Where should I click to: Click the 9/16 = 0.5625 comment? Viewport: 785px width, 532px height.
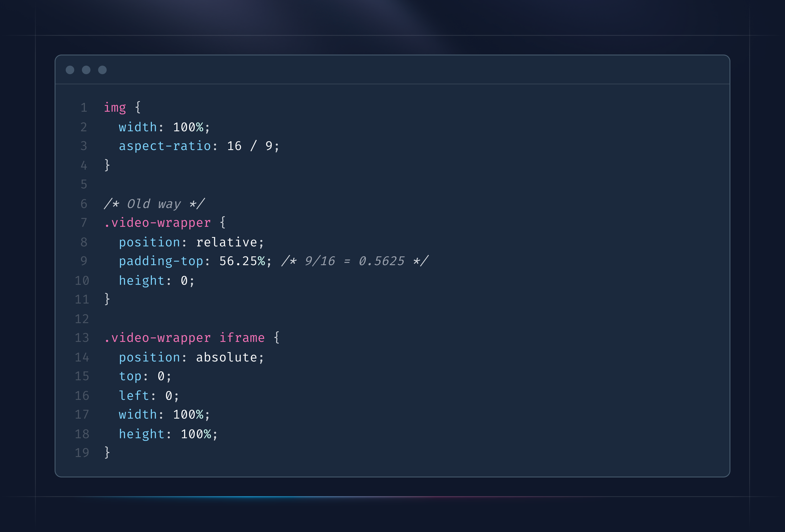coord(355,261)
